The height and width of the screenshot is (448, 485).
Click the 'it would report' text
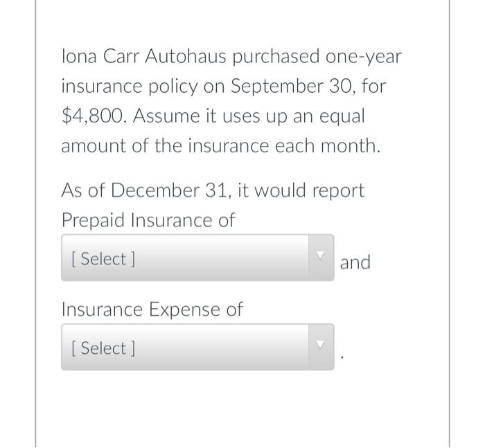click(301, 190)
